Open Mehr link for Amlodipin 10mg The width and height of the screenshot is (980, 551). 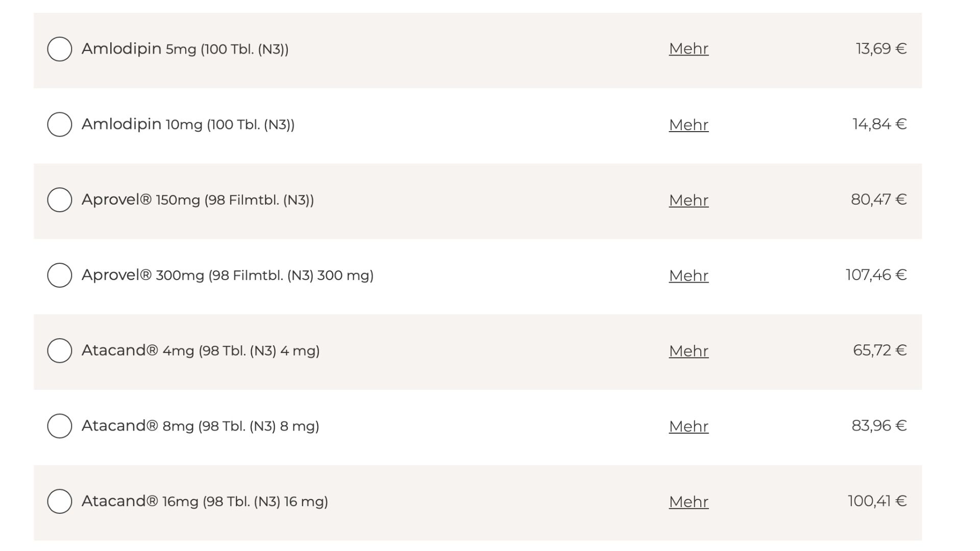689,124
